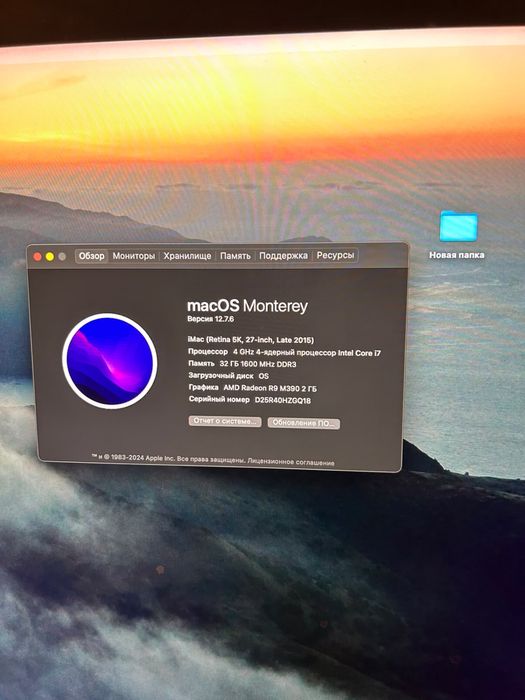Click the macOS Monterey logo image

tap(110, 361)
